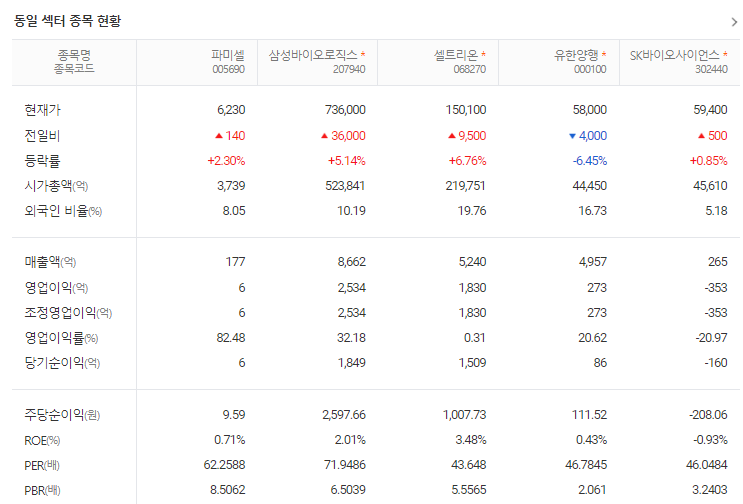Screen dimensions: 743x504
Task: Click the PER(배) row label
Action: (42, 466)
